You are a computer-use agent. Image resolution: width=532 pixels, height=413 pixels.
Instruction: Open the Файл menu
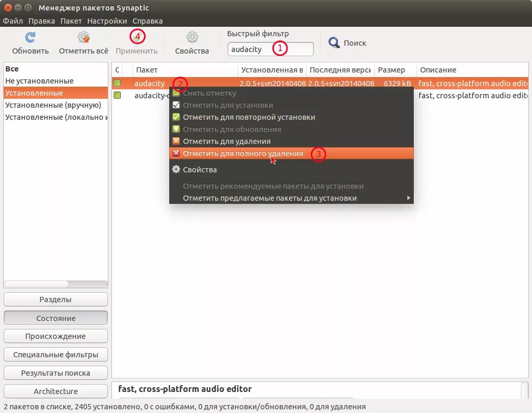coord(13,21)
